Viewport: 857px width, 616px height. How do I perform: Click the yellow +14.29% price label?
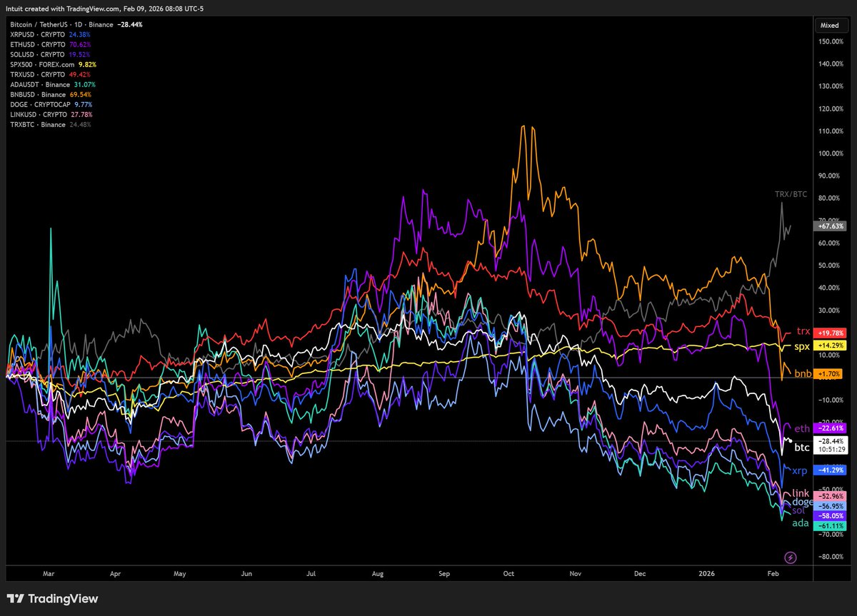829,346
